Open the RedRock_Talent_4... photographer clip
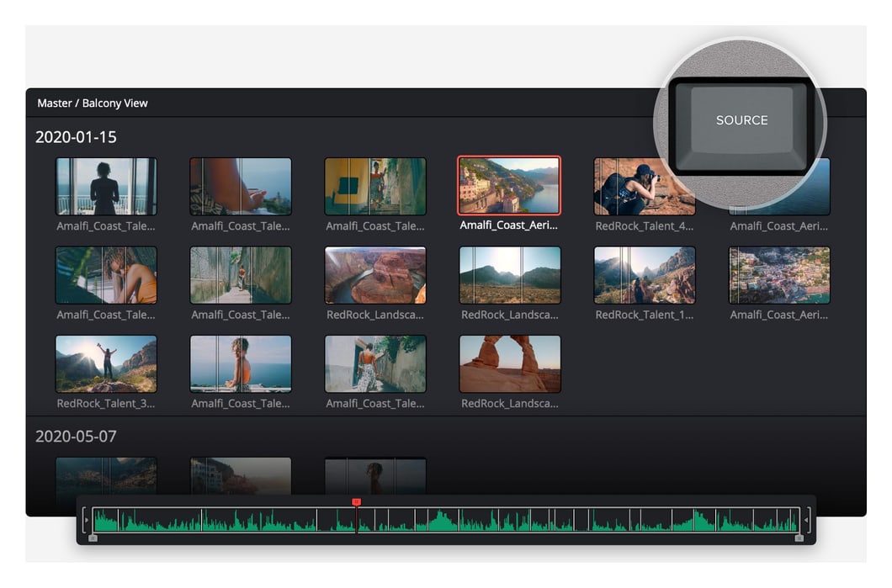 644,186
